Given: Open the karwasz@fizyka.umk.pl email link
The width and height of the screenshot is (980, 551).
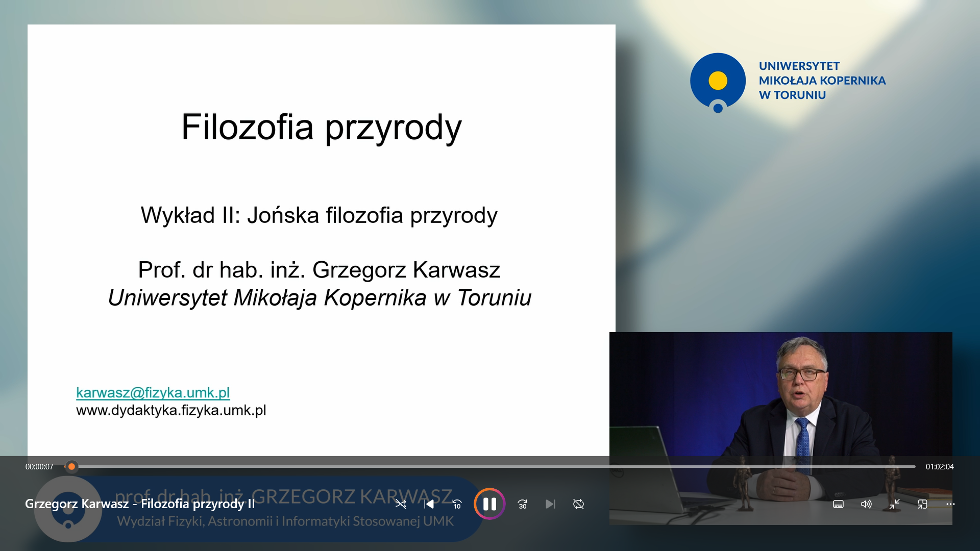Looking at the screenshot, I should click(153, 392).
